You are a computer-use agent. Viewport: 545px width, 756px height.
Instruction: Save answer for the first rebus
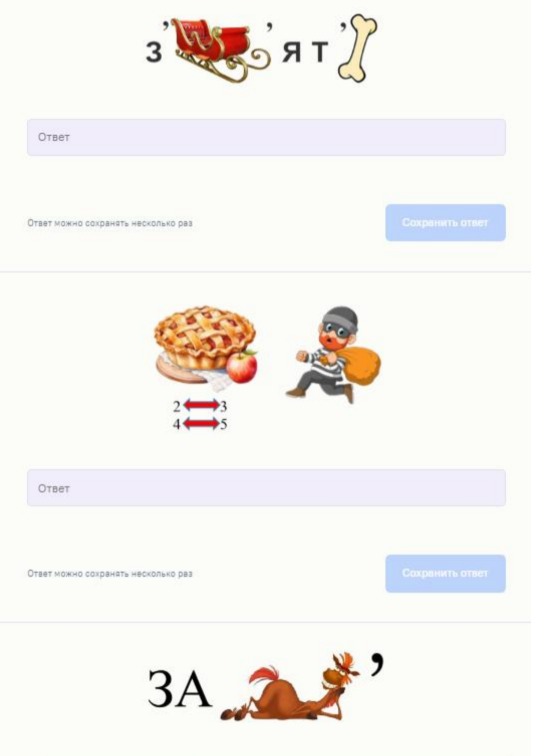pos(445,223)
